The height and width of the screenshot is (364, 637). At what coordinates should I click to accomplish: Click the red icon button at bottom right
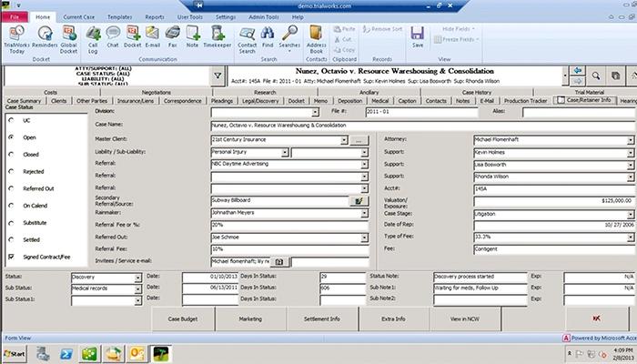(596, 318)
